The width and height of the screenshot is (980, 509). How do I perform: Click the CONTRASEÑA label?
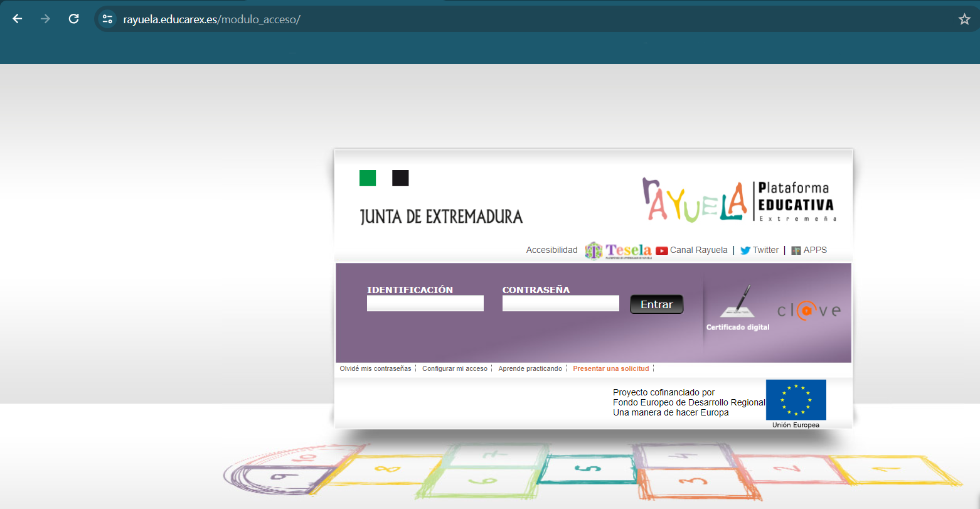[x=536, y=290]
